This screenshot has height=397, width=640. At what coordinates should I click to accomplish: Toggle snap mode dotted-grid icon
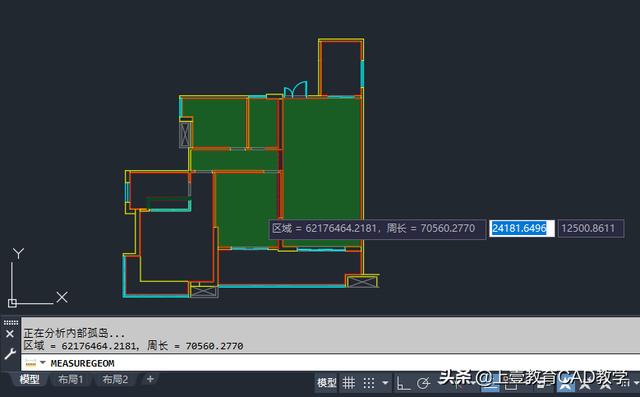[369, 383]
